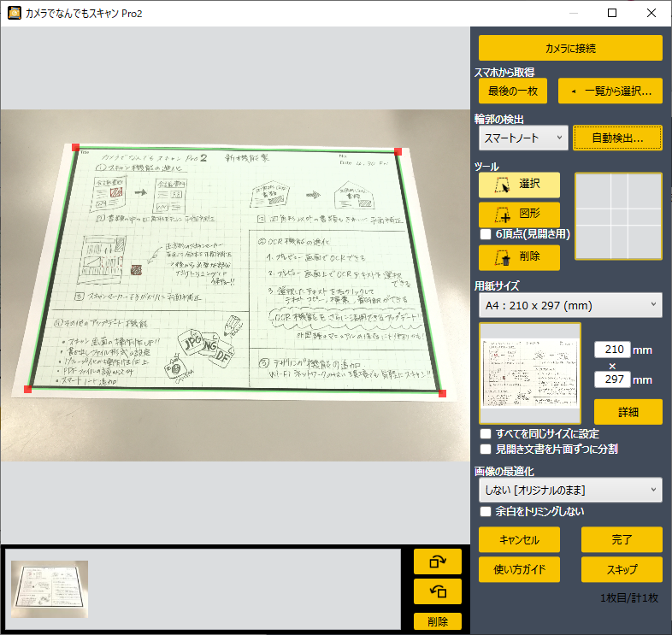Check すべてを同じサイズに設定 option
The width and height of the screenshot is (672, 635).
(x=486, y=434)
